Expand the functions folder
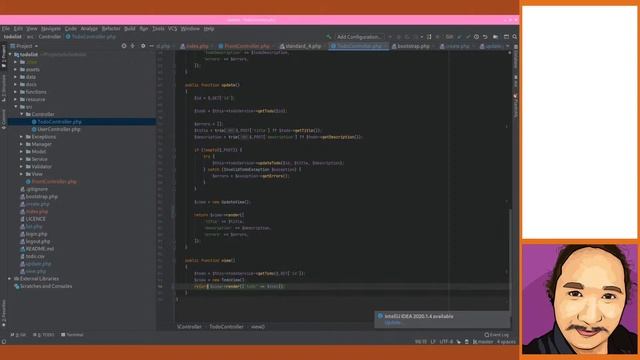The height and width of the screenshot is (360, 640). pos(16,92)
